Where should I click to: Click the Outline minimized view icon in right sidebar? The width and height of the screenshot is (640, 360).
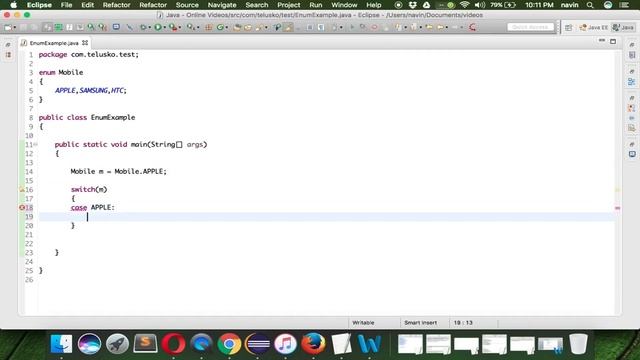pos(631,82)
